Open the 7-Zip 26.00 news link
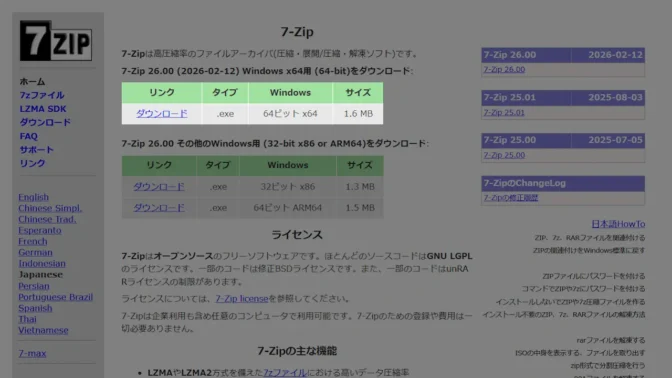The image size is (672, 378). (504, 69)
